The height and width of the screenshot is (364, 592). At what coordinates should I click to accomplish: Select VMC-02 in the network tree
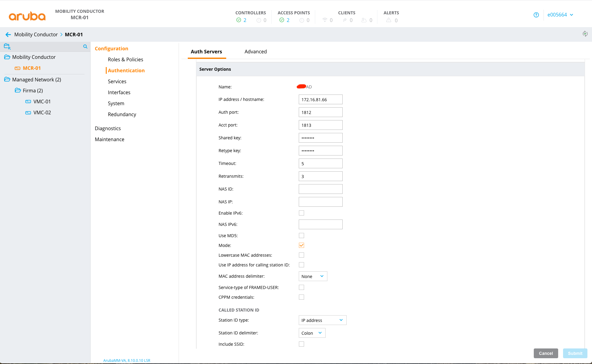click(x=42, y=112)
